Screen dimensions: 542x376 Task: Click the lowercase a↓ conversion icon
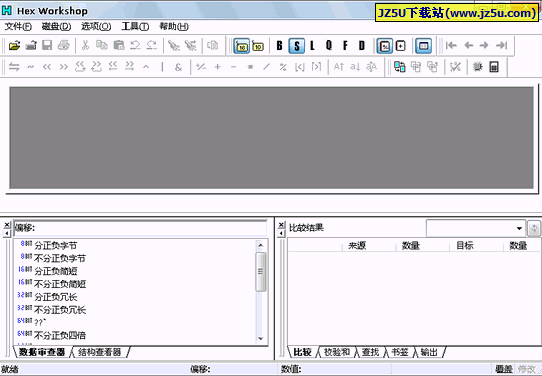click(355, 67)
